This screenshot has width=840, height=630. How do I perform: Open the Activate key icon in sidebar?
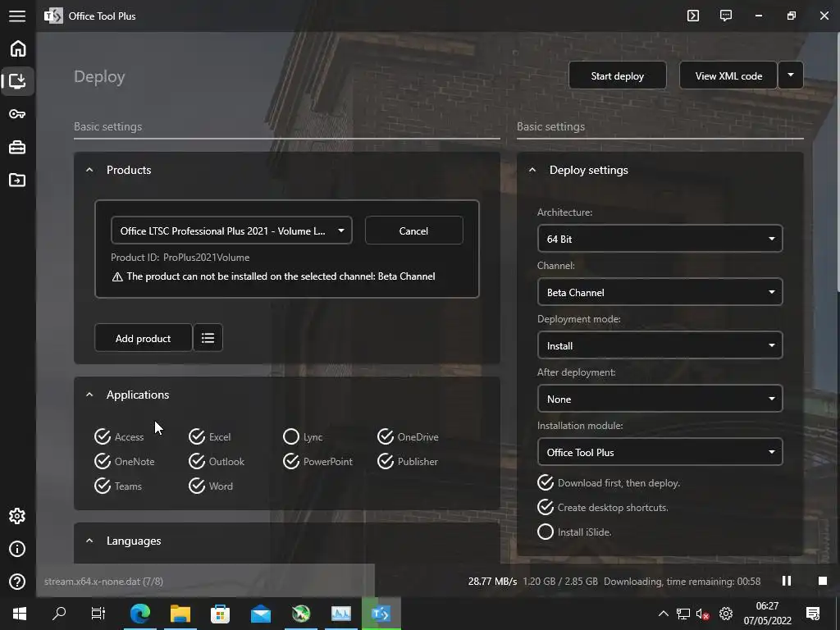[18, 114]
